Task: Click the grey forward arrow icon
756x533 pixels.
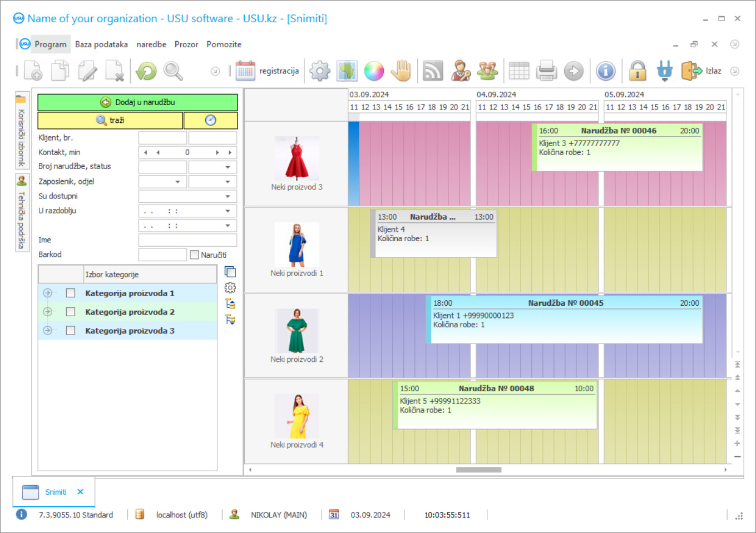Action: pos(574,71)
